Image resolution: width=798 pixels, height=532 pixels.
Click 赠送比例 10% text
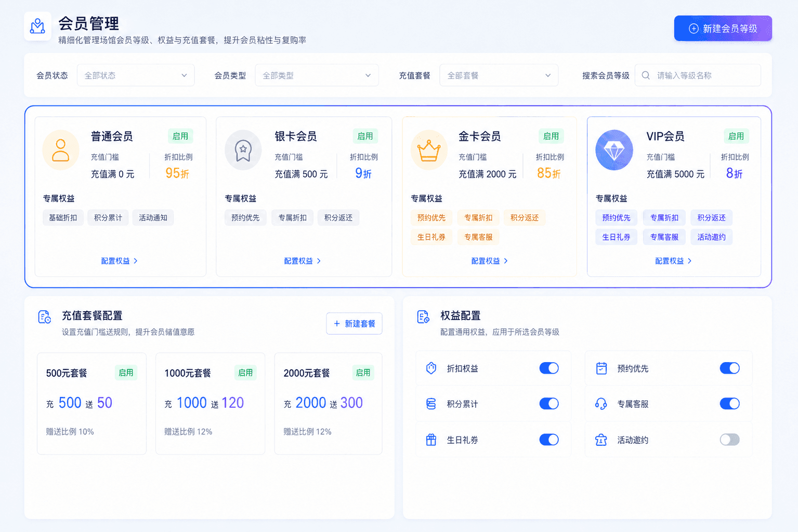click(70, 432)
